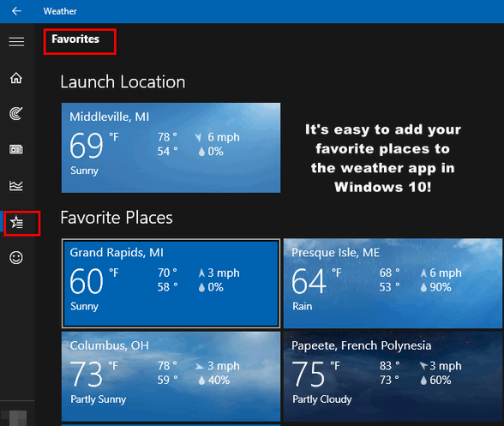Open the Presque Isle, ME tile
The image size is (504, 426).
[x=393, y=283]
